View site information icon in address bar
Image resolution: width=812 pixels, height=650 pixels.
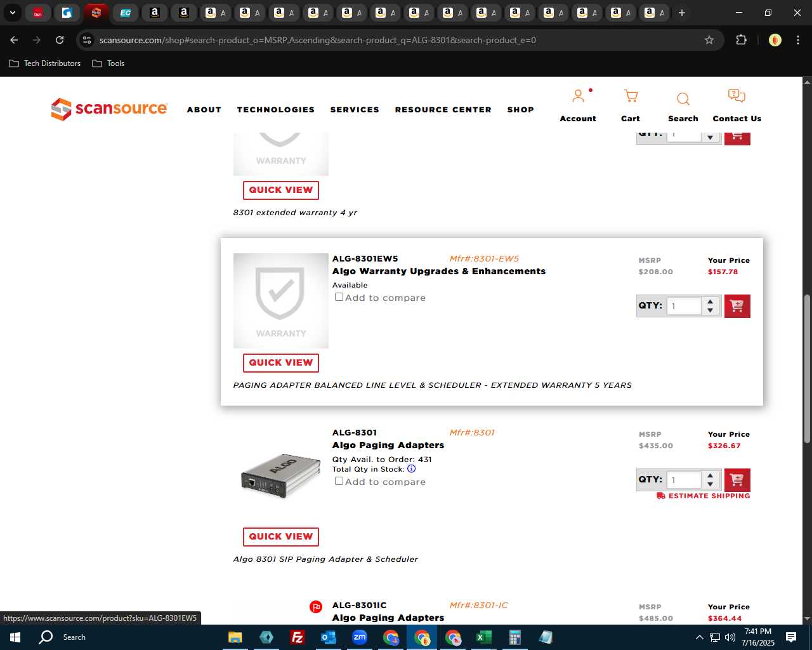(87, 40)
